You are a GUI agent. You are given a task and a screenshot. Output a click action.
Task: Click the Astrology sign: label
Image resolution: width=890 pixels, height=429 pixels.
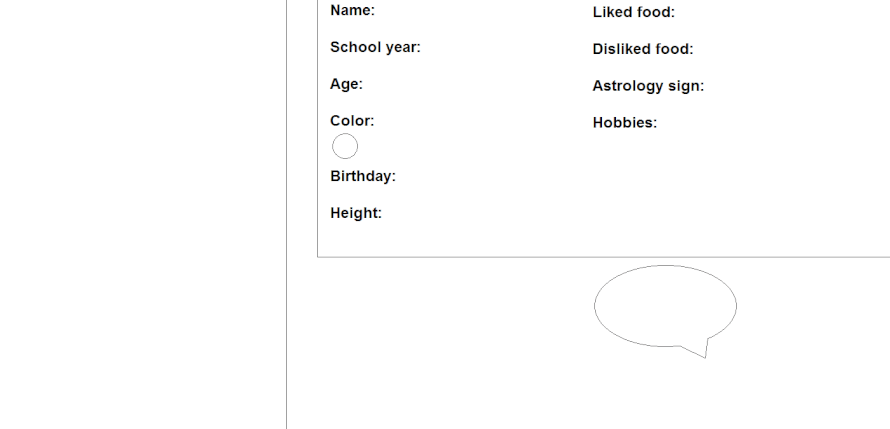point(648,86)
